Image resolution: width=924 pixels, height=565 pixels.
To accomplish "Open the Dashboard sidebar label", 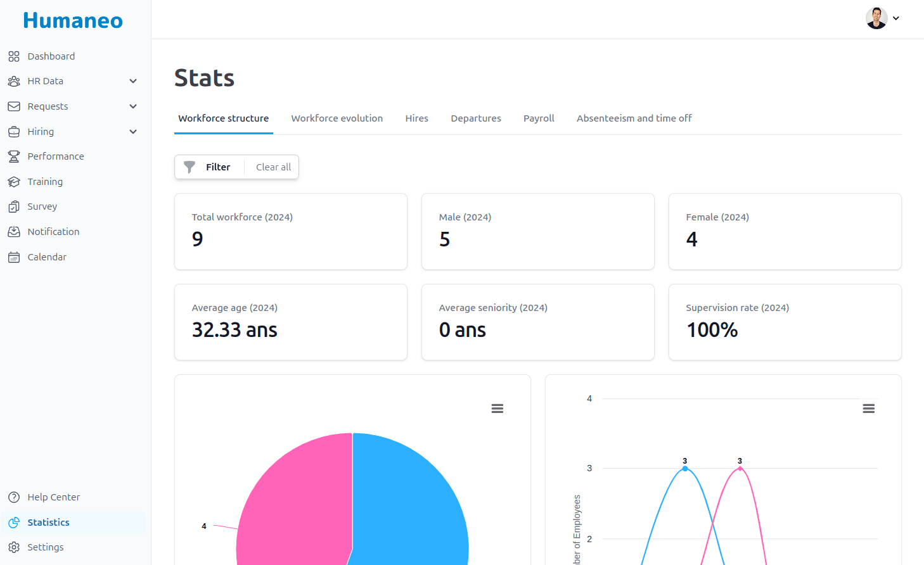I will [x=51, y=56].
